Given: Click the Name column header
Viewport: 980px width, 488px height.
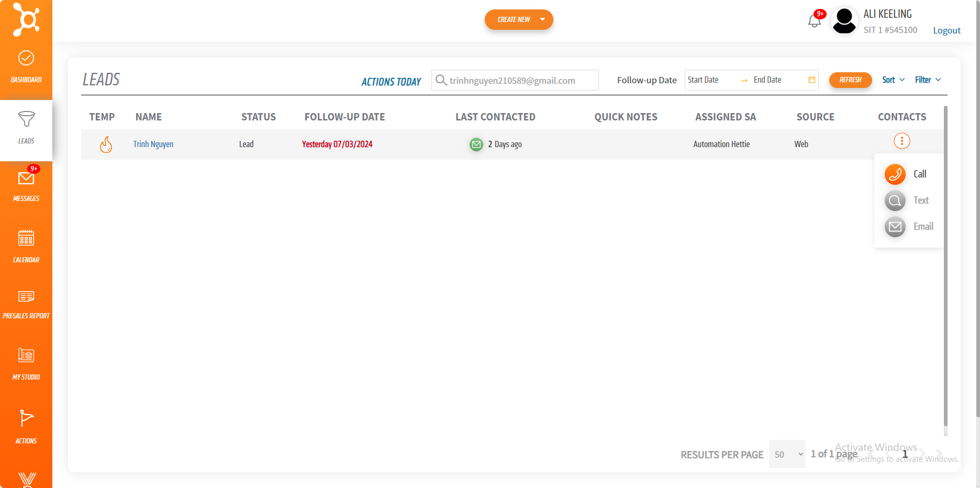Looking at the screenshot, I should (x=149, y=117).
